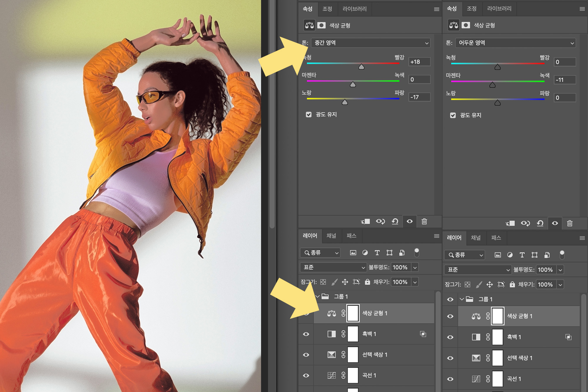Click the text layer filter icon in left layers panel
The width and height of the screenshot is (588, 392).
377,253
